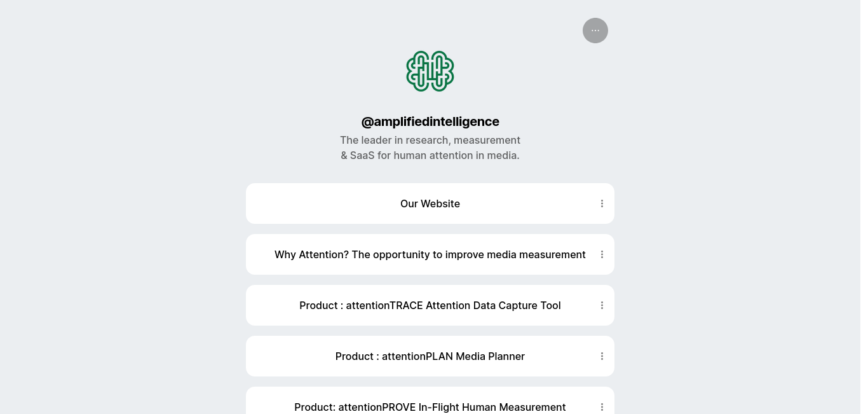This screenshot has width=868, height=414.
Task: Go to Product attentionPLAN Media Planner
Action: tap(430, 356)
